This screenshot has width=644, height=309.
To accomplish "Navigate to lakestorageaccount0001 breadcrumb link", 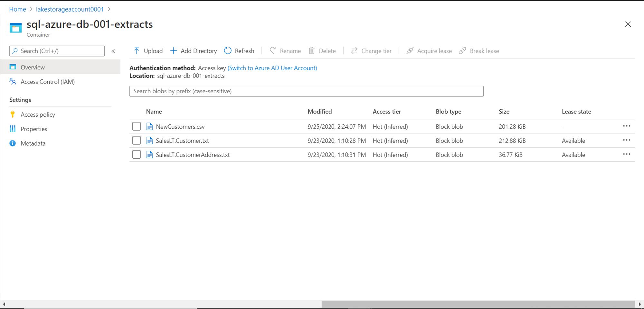I will (x=70, y=9).
